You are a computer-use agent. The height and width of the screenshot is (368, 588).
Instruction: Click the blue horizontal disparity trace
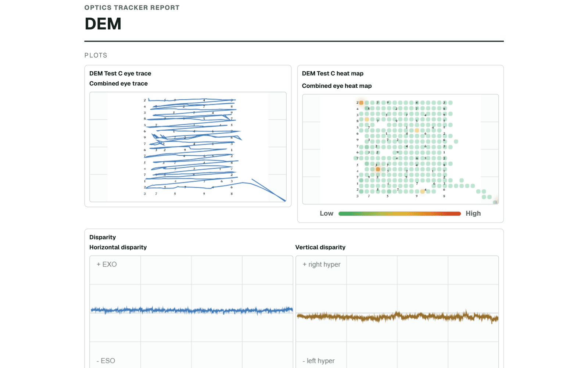[x=191, y=310]
